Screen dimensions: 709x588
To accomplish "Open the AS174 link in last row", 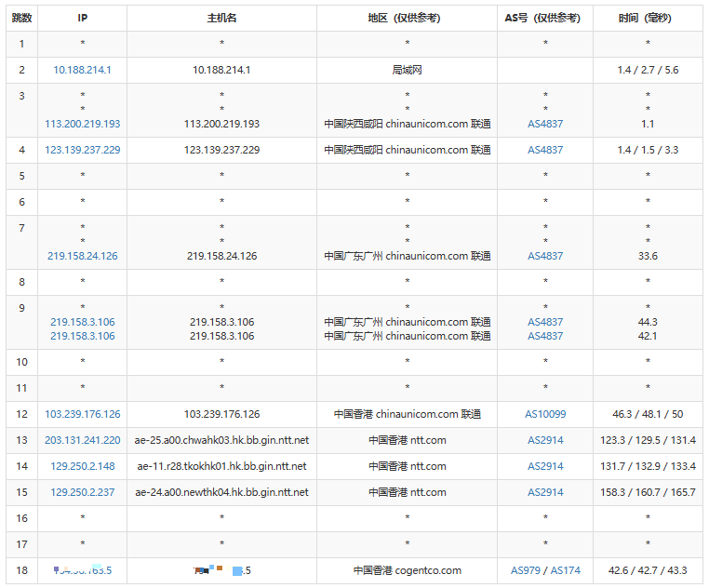I will 566,570.
